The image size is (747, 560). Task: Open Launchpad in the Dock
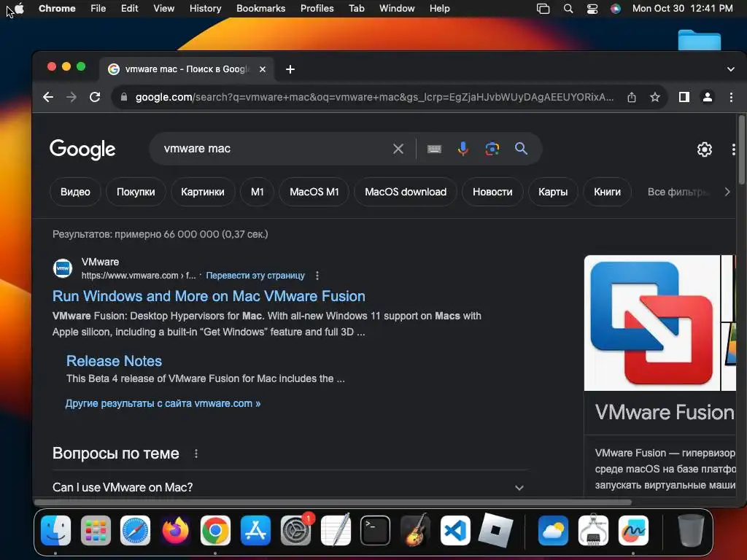click(x=96, y=531)
